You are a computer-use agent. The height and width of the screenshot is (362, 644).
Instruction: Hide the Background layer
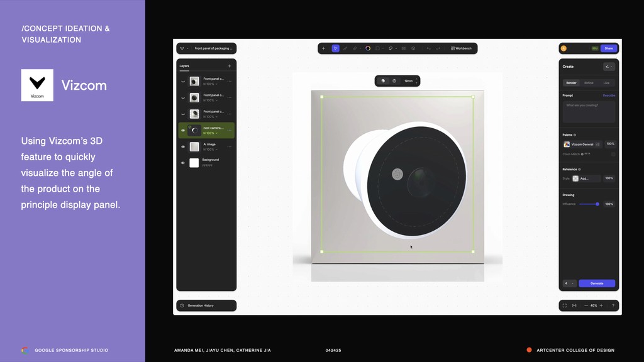tap(183, 163)
